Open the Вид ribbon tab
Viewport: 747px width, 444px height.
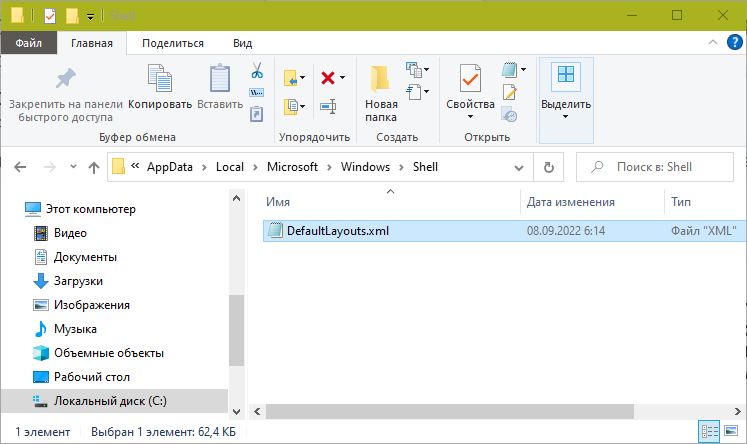242,43
